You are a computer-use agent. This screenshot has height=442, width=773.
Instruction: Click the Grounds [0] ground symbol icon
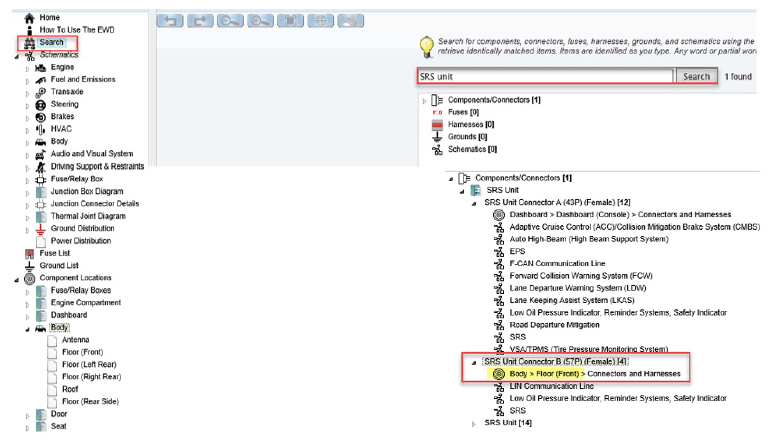coord(437,137)
